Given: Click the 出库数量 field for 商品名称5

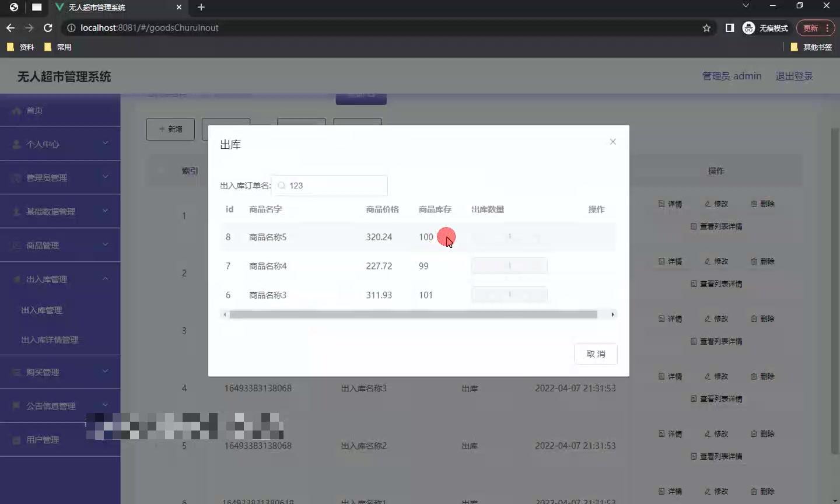Looking at the screenshot, I should tap(509, 237).
